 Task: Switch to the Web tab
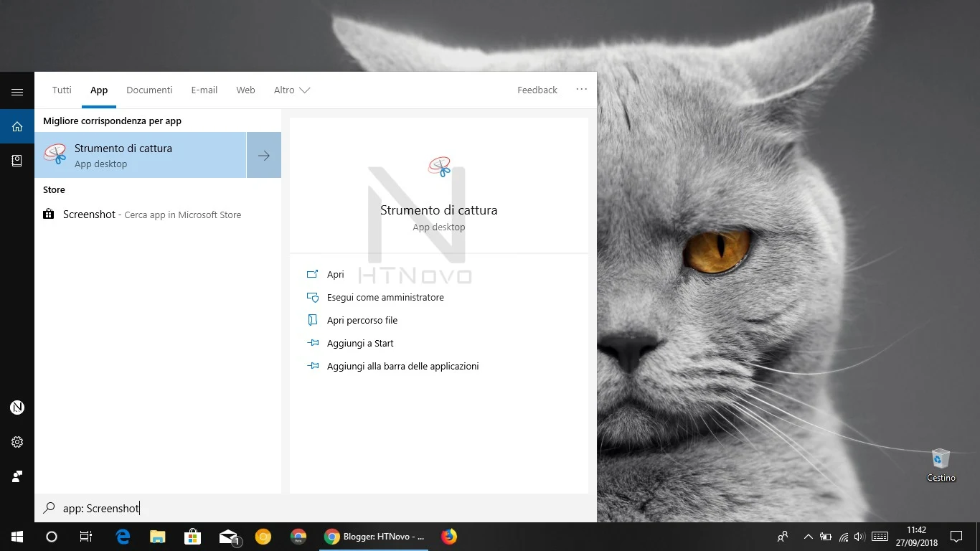click(x=246, y=90)
